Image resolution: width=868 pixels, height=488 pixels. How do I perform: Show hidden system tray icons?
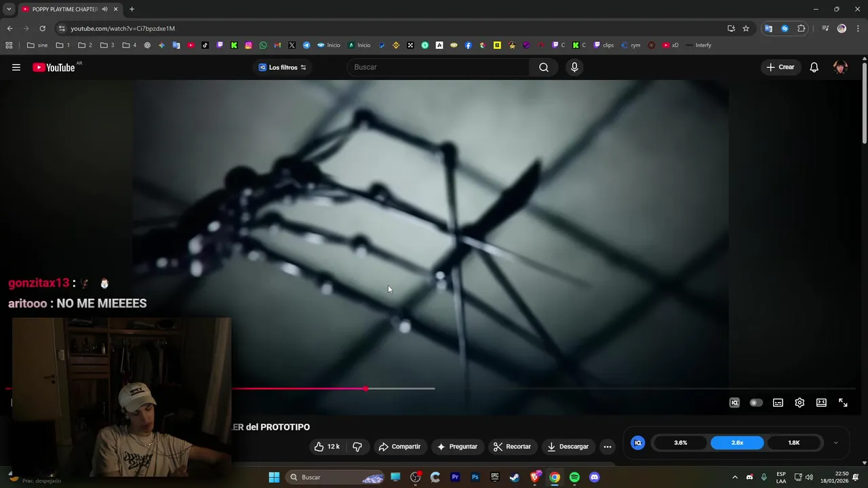pyautogui.click(x=734, y=477)
